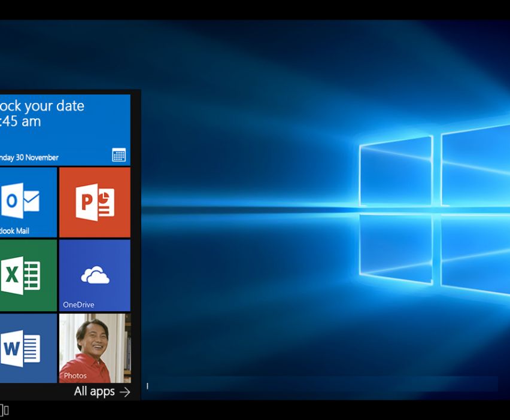Select the 30 November date text
The width and height of the screenshot is (510, 420).
[x=29, y=158]
